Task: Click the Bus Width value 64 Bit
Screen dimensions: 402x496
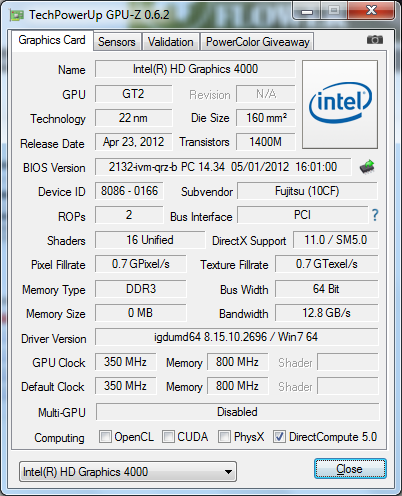Action: pyautogui.click(x=327, y=289)
